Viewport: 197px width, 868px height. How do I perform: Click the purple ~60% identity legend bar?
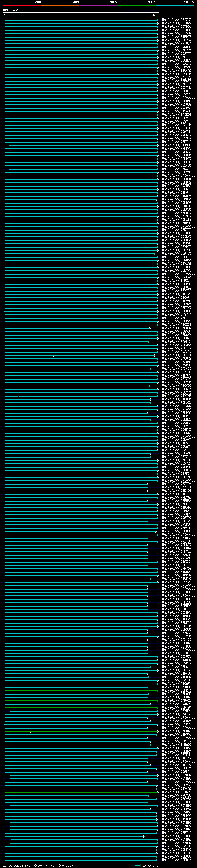(98, 6)
